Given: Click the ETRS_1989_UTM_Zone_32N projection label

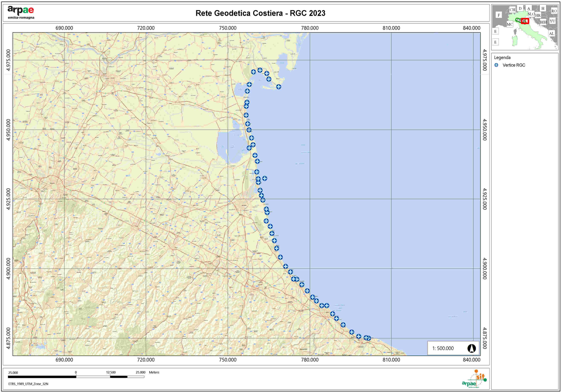Looking at the screenshot, I should coord(28,384).
